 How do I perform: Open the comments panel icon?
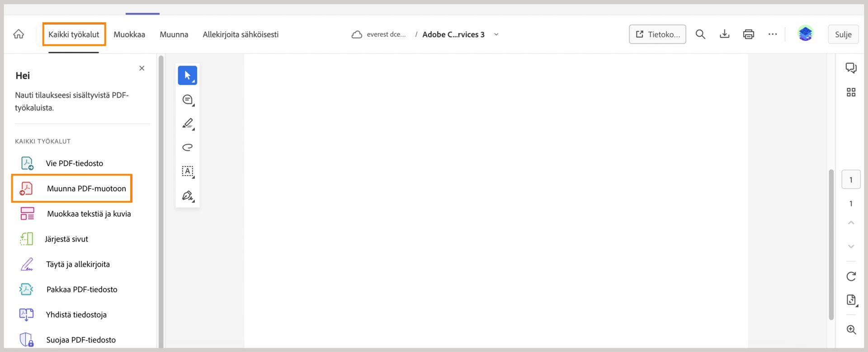(x=851, y=68)
